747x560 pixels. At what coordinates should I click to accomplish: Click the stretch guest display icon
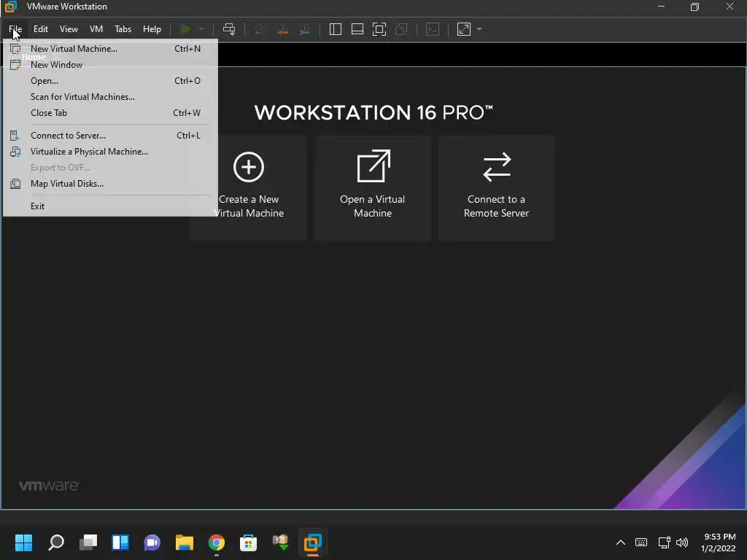(464, 29)
